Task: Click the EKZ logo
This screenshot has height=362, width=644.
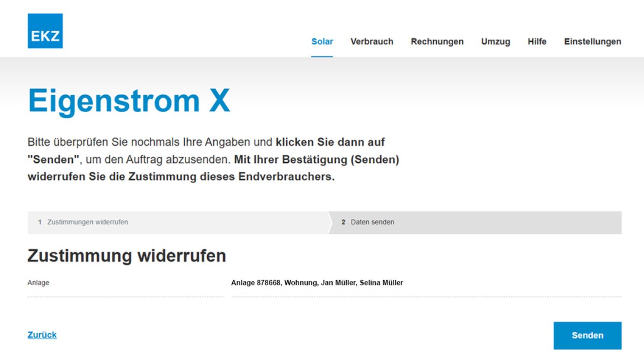Action: [x=46, y=31]
